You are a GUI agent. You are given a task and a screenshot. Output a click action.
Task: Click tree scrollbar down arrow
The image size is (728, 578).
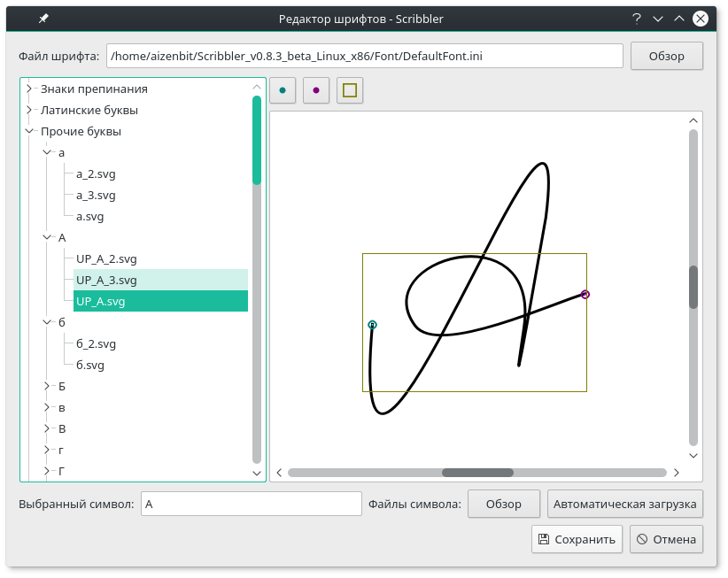point(257,474)
